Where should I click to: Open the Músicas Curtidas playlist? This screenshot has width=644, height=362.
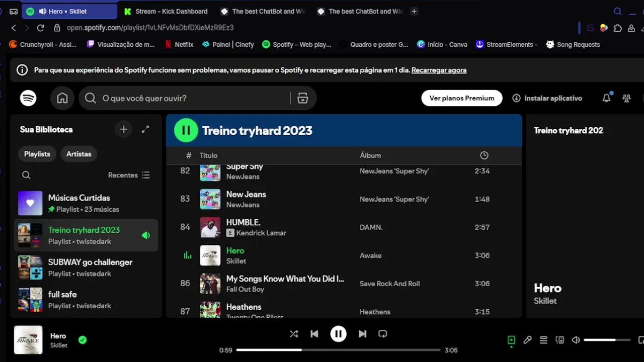(86, 203)
